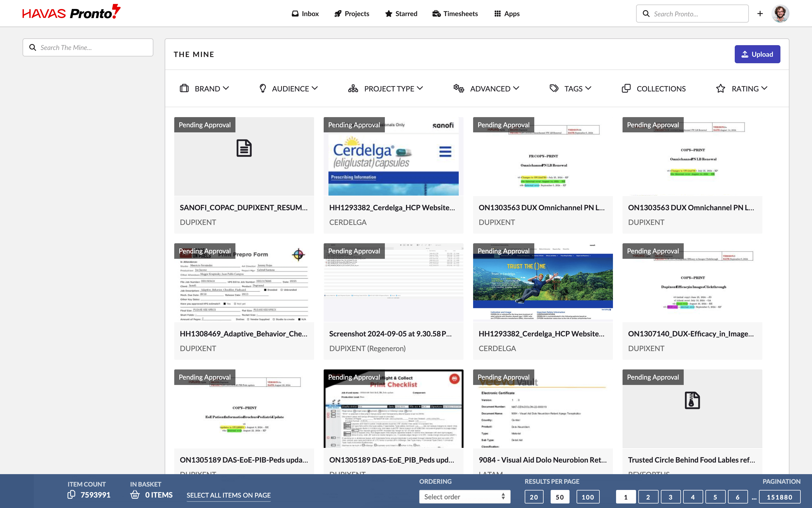The width and height of the screenshot is (812, 508).
Task: Set results per page to 50
Action: 560,497
